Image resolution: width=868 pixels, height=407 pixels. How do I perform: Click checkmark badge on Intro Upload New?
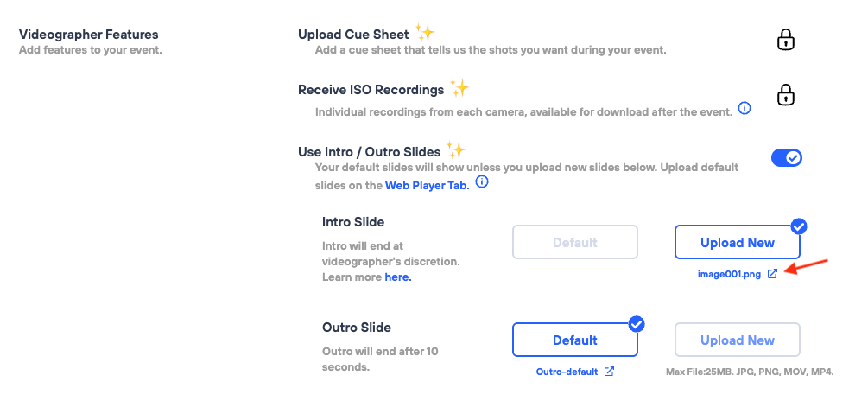tap(799, 226)
